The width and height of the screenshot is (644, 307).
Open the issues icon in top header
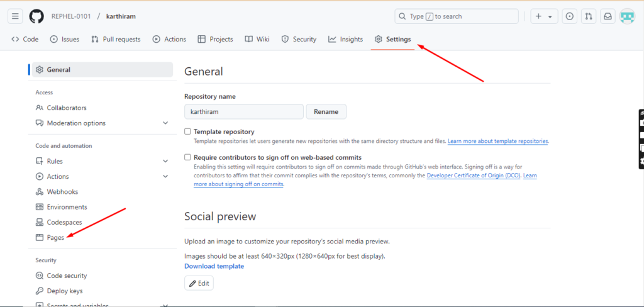(569, 16)
